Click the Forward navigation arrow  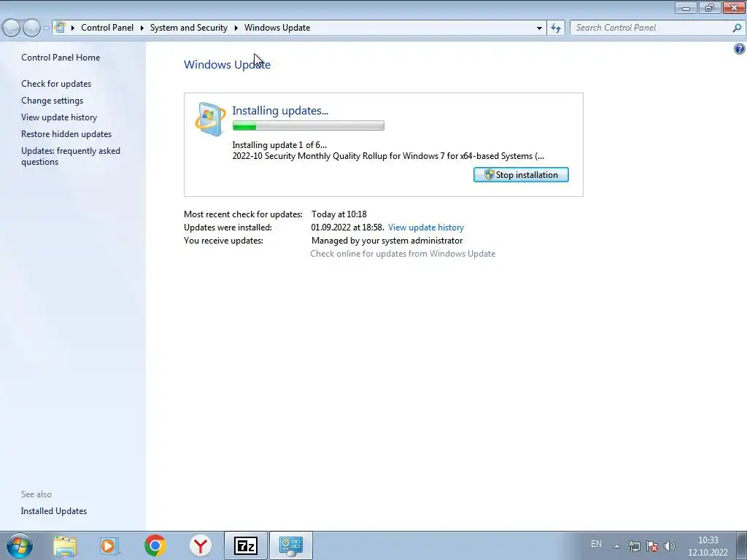point(31,28)
